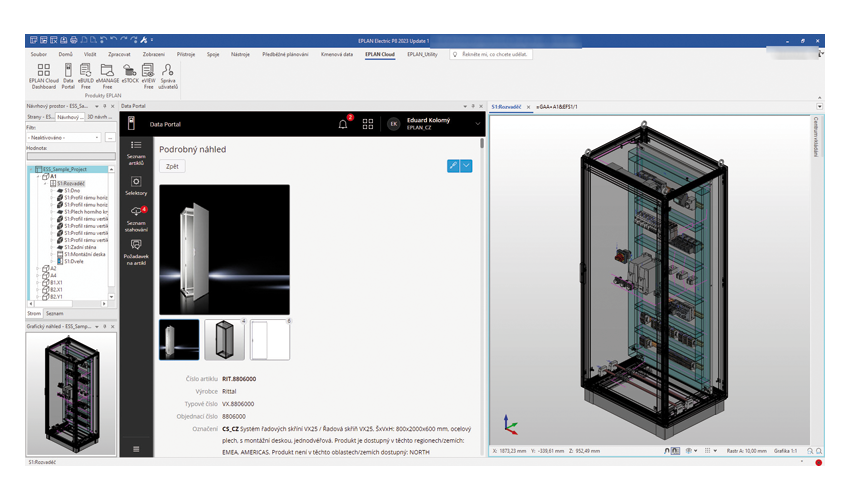Open eMANAGE Free
Screen dimensions: 850x500
(107, 76)
